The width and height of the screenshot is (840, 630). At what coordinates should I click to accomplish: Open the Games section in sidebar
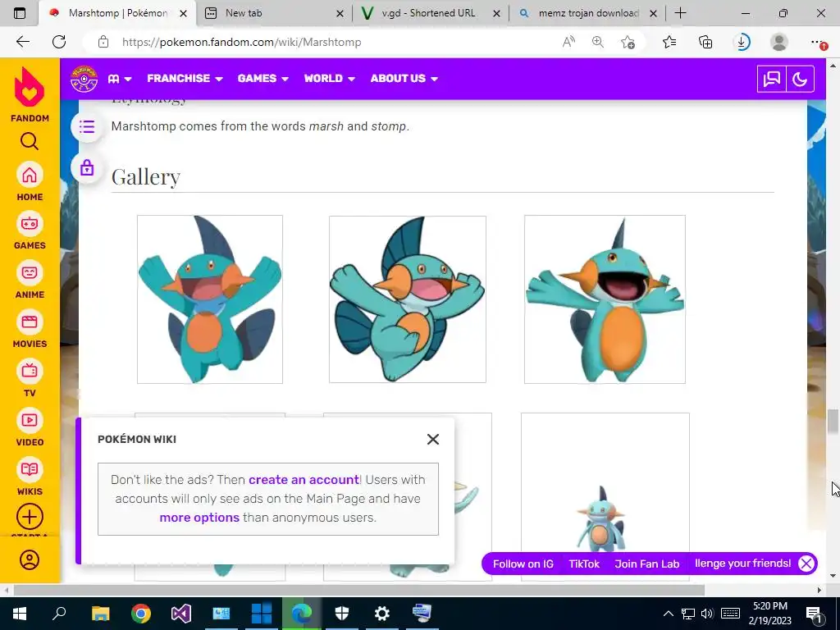click(30, 231)
